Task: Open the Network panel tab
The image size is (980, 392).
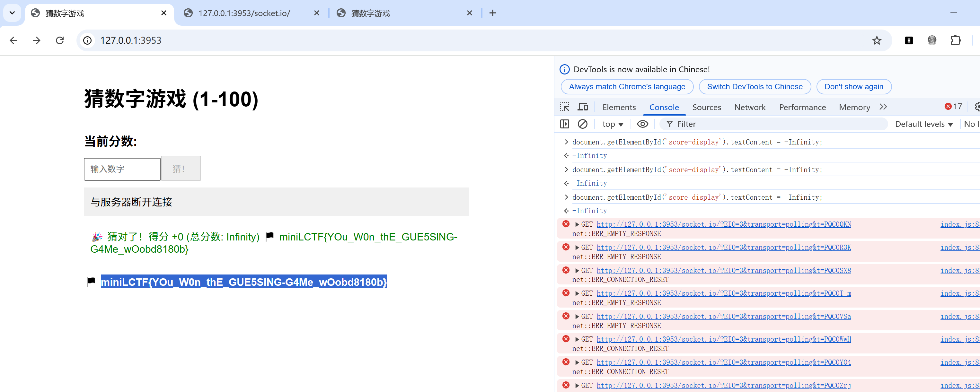Action: click(x=750, y=107)
